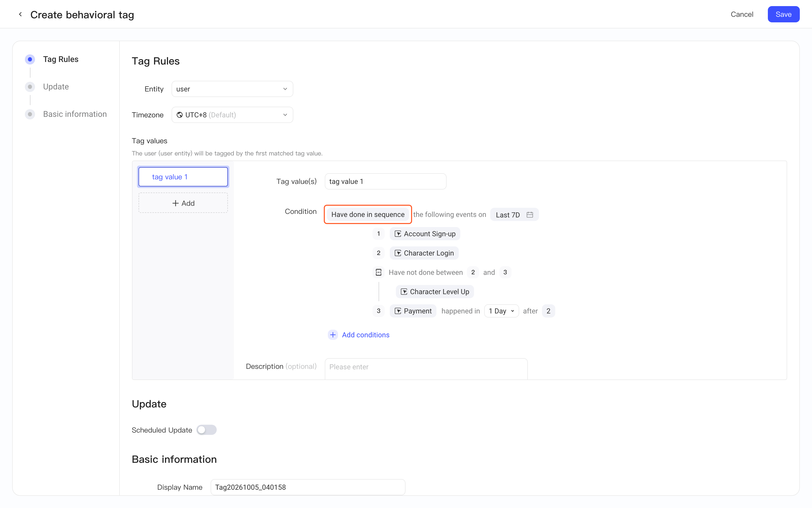
Task: Click the Add conditions link
Action: point(366,335)
